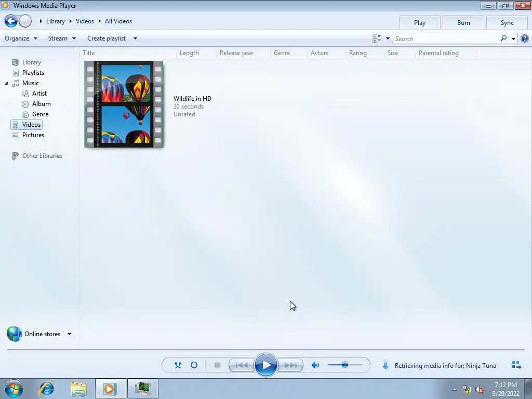532x399 pixels.
Task: Select All Videos in breadcrumb
Action: click(118, 21)
